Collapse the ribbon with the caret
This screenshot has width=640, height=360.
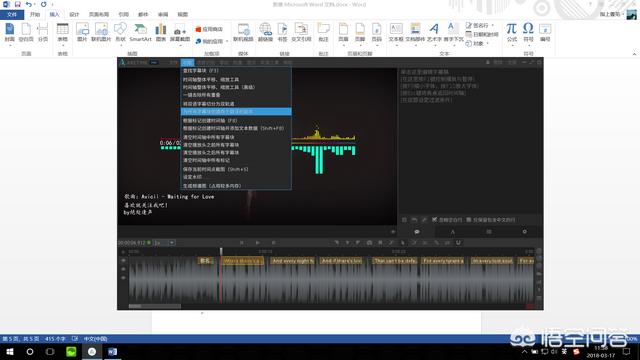point(634,54)
